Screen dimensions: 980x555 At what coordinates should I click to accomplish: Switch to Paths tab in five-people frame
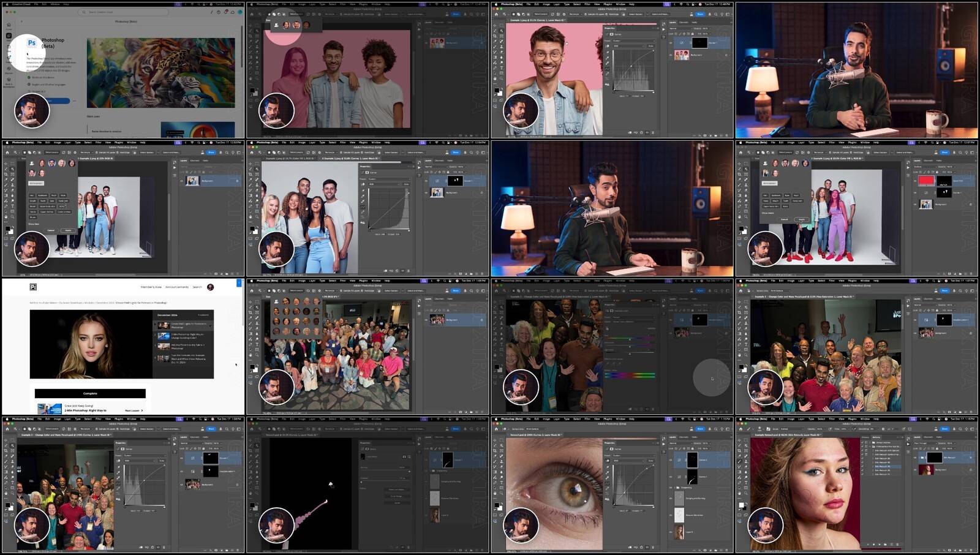click(205, 160)
